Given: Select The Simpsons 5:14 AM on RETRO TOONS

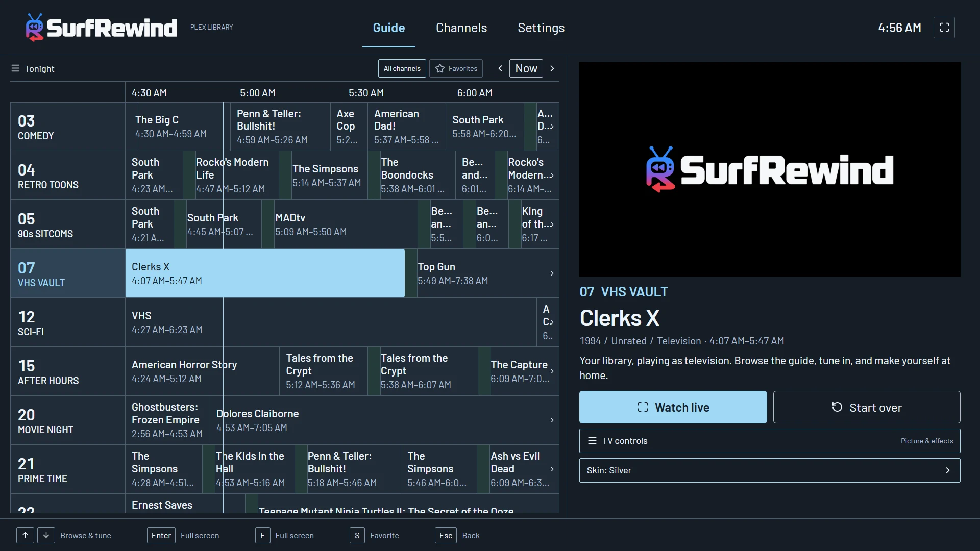Looking at the screenshot, I should (x=329, y=176).
